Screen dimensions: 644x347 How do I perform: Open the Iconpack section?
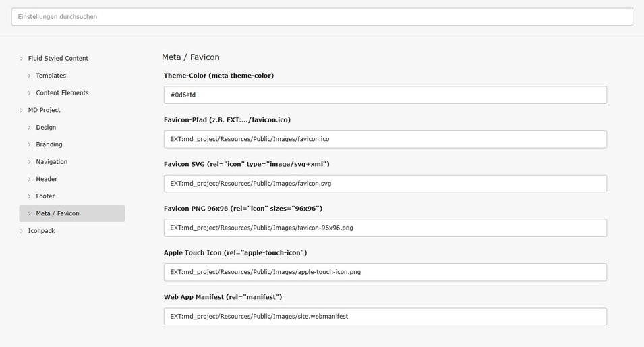coord(42,231)
